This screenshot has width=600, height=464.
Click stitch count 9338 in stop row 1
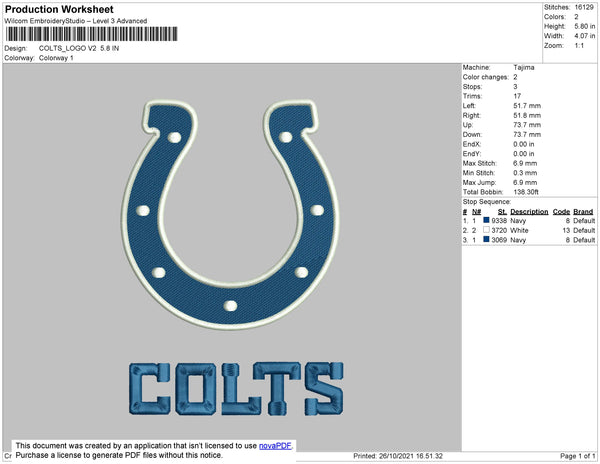pos(499,221)
